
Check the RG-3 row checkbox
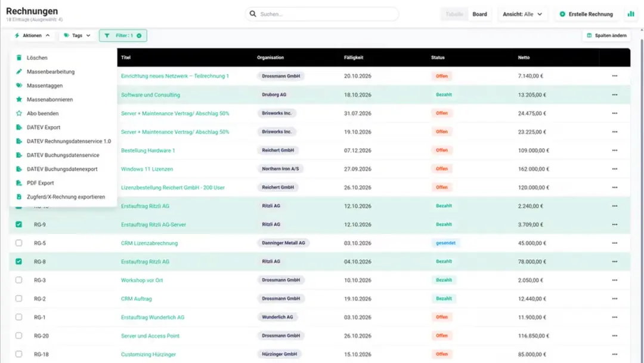click(x=19, y=280)
